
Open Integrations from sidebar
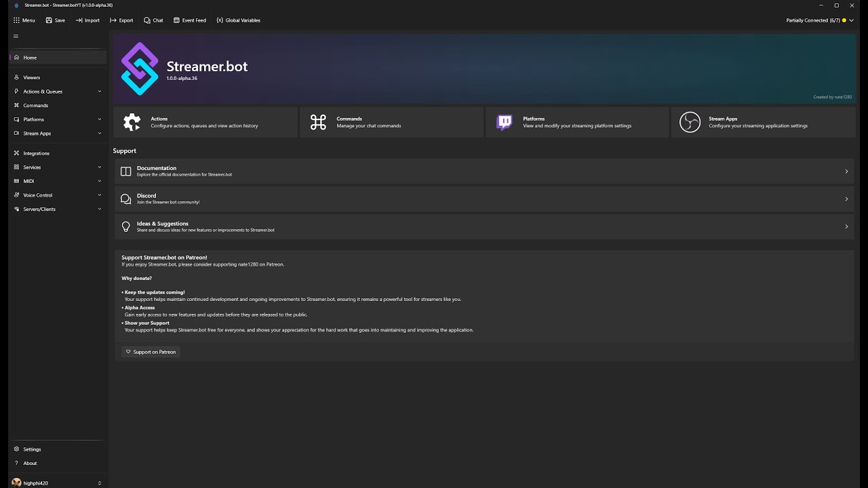(x=36, y=153)
